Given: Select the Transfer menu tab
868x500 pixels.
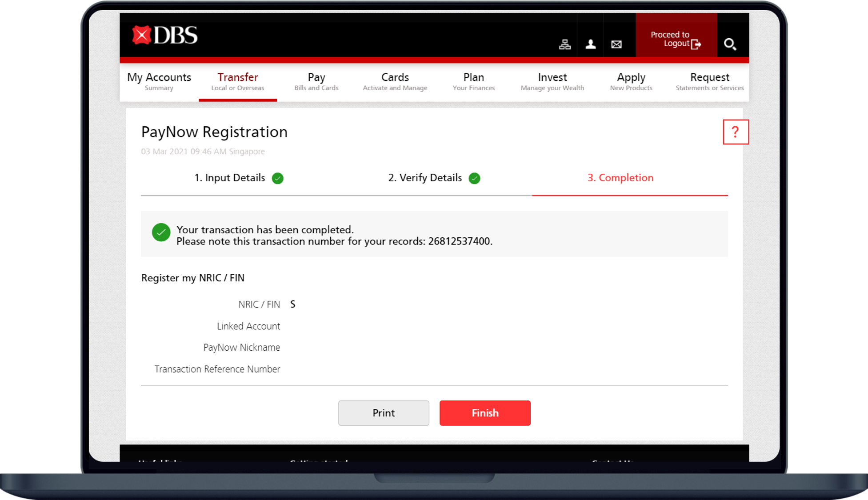Looking at the screenshot, I should click(x=238, y=82).
